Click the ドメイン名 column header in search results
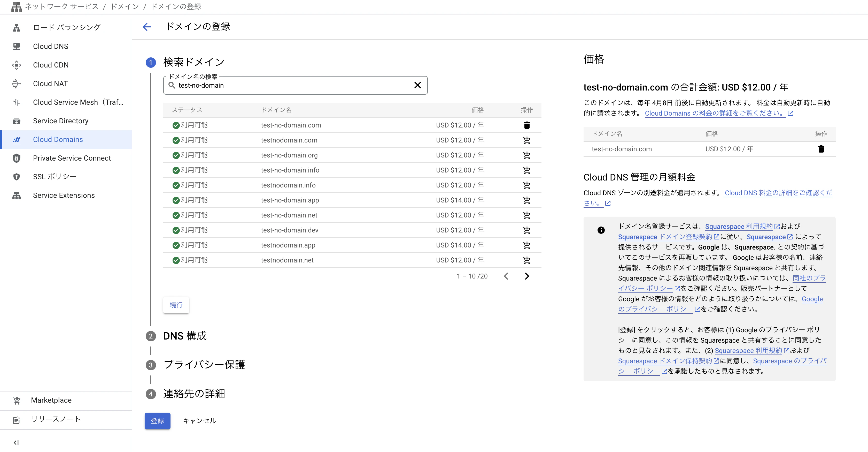 [276, 110]
